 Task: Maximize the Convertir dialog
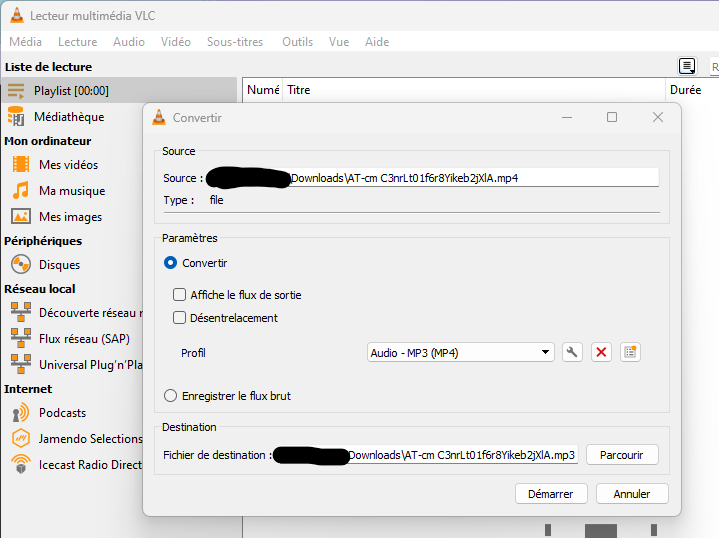coord(612,117)
